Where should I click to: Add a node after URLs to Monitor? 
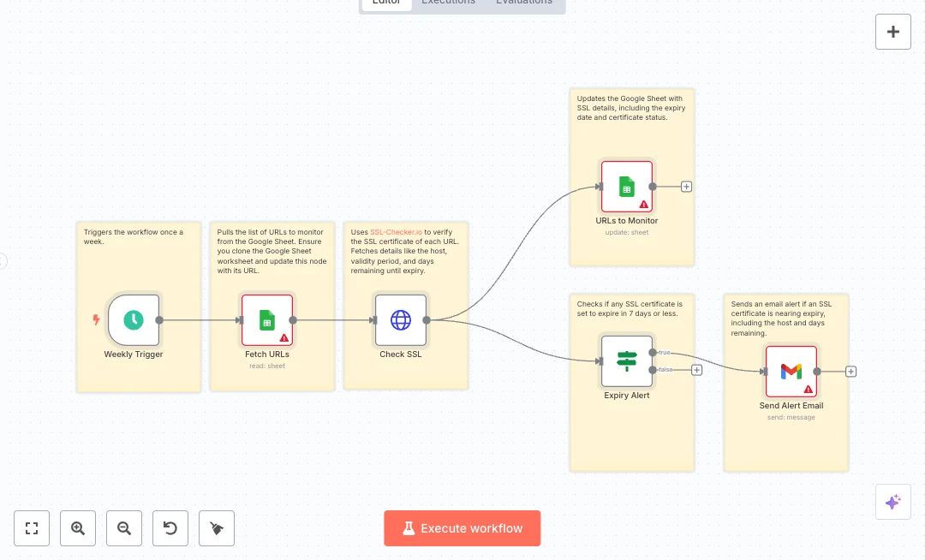[686, 187]
